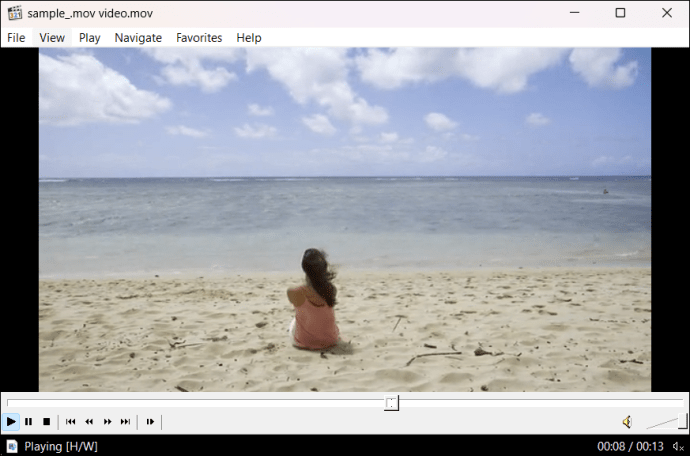Decrease the playback speed with the rewind icon
Image resolution: width=690 pixels, height=456 pixels.
89,422
